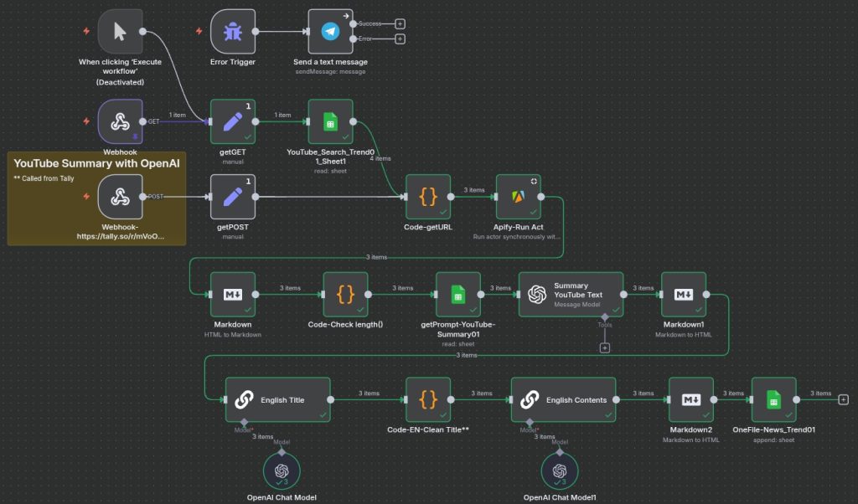Select the Code-getURL node
Viewport: 858px width, 504px height.
(x=428, y=197)
